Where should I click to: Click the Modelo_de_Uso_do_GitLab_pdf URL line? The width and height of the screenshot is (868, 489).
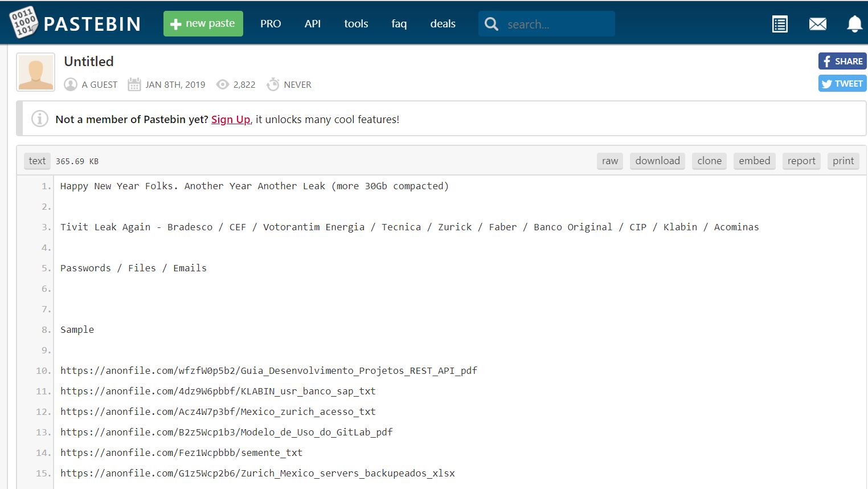[x=227, y=432]
